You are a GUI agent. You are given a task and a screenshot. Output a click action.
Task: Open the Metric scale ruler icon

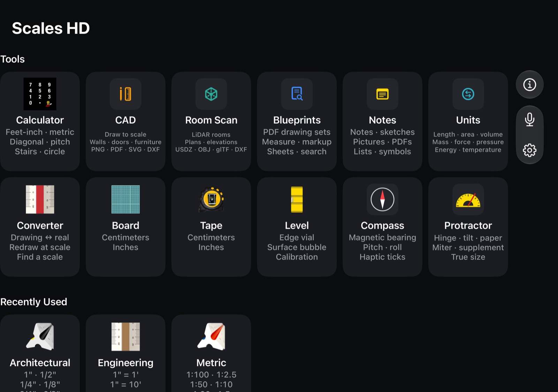click(x=211, y=337)
